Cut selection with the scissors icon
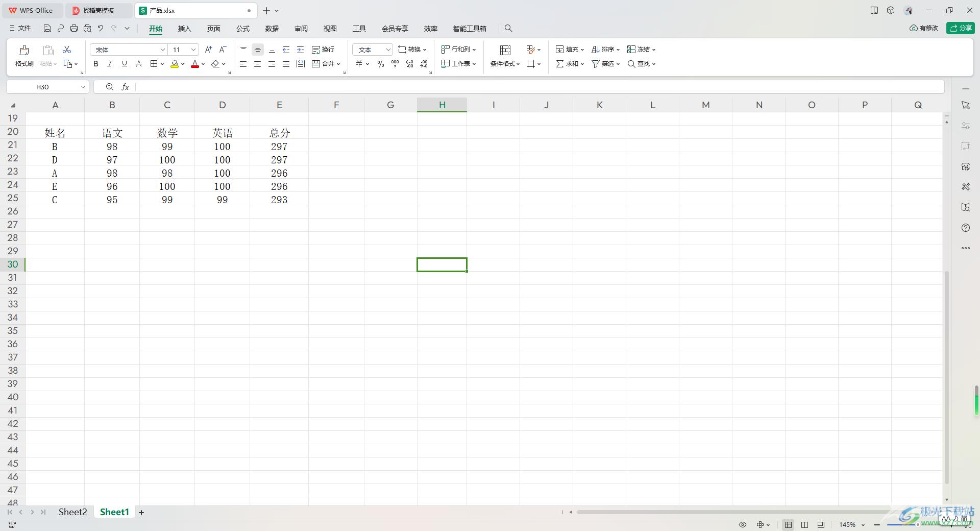The image size is (980, 531). (67, 50)
